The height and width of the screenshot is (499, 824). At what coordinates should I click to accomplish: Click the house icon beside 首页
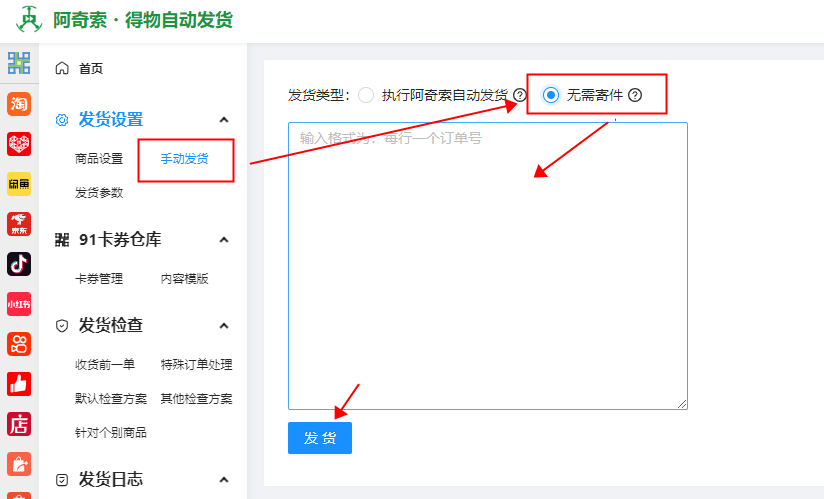(x=62, y=68)
